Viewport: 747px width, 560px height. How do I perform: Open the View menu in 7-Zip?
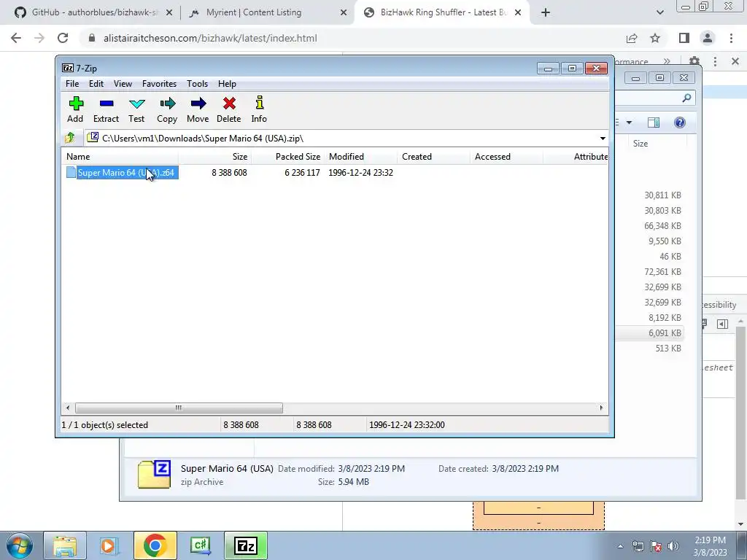click(123, 84)
